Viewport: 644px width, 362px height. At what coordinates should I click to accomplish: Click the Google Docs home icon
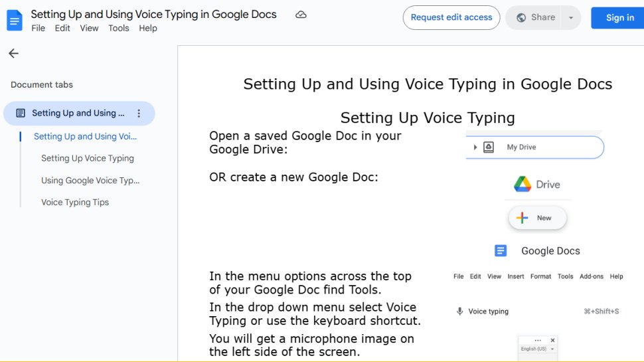click(x=15, y=20)
